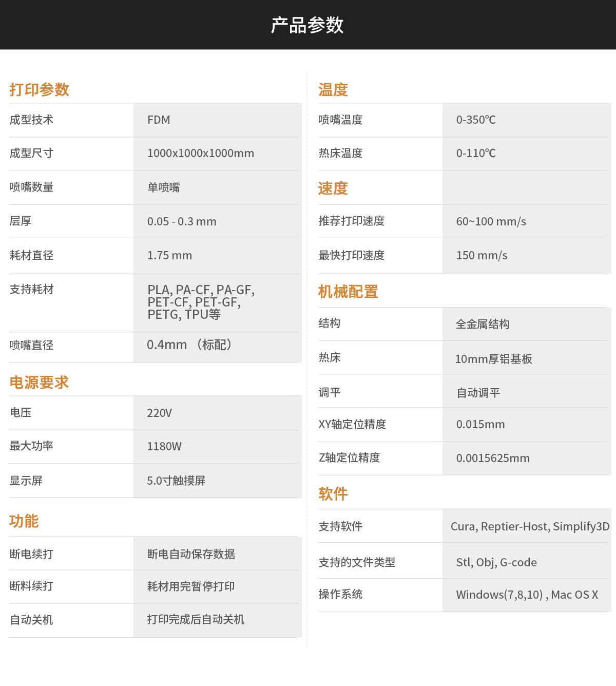Click the 150 mm/s fastest print speed
Screen dimensions: 616x686
(x=482, y=256)
